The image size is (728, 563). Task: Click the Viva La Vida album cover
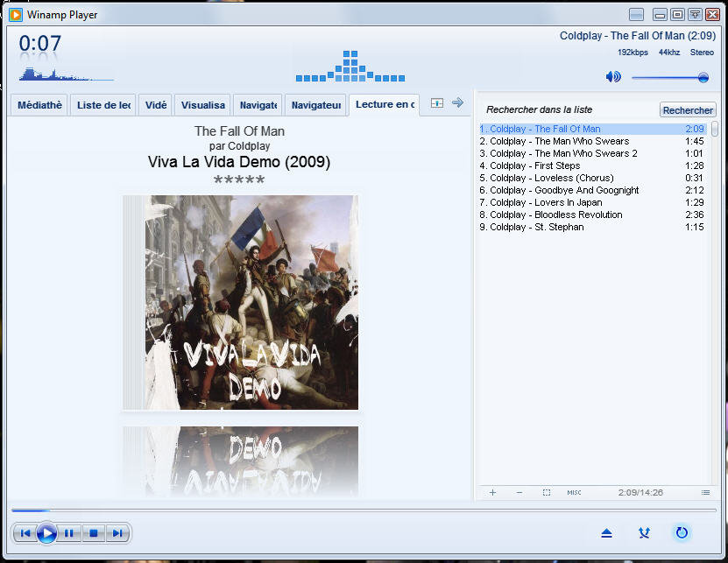coord(241,303)
